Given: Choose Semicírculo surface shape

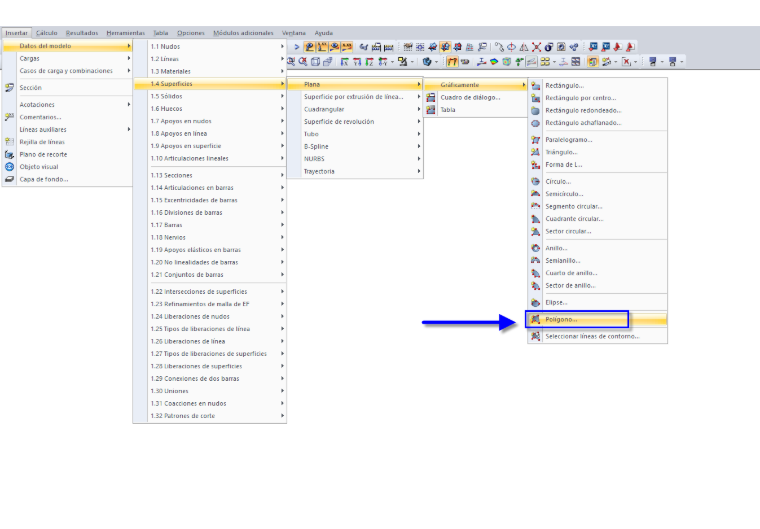Looking at the screenshot, I should click(x=597, y=194).
